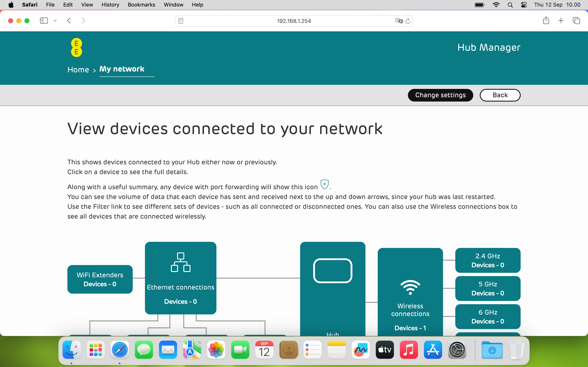This screenshot has height=367, width=588.
Task: Open the Bookmarks menu
Action: click(x=141, y=5)
